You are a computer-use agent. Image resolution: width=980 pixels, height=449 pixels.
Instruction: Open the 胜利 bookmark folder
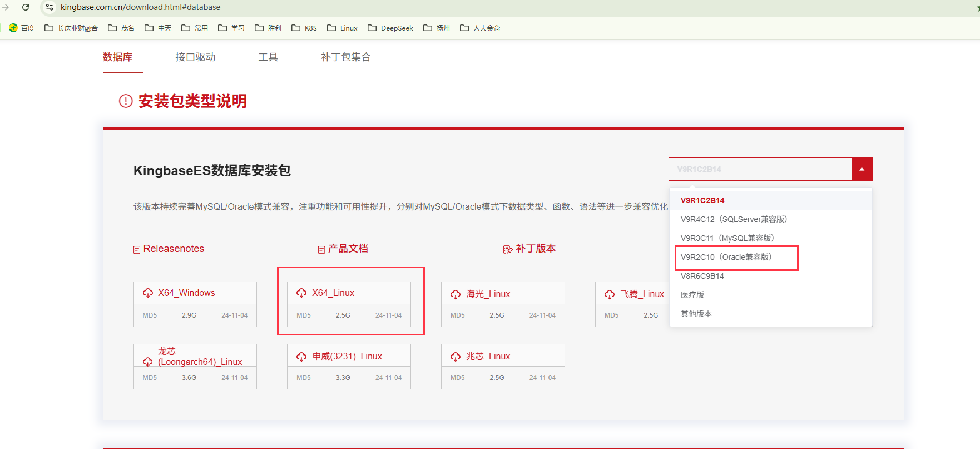point(268,28)
